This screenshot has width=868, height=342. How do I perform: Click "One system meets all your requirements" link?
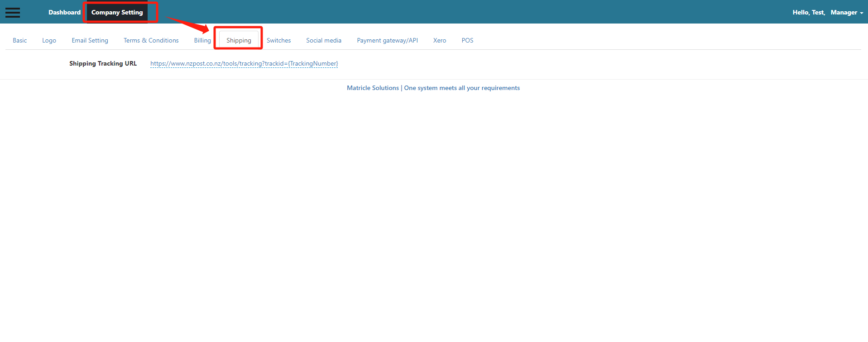point(462,88)
